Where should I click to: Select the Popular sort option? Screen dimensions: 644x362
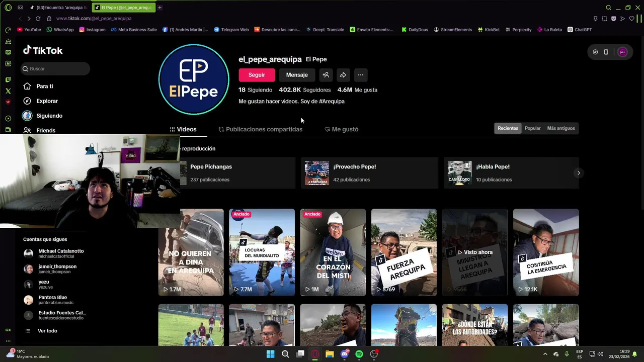pyautogui.click(x=532, y=128)
